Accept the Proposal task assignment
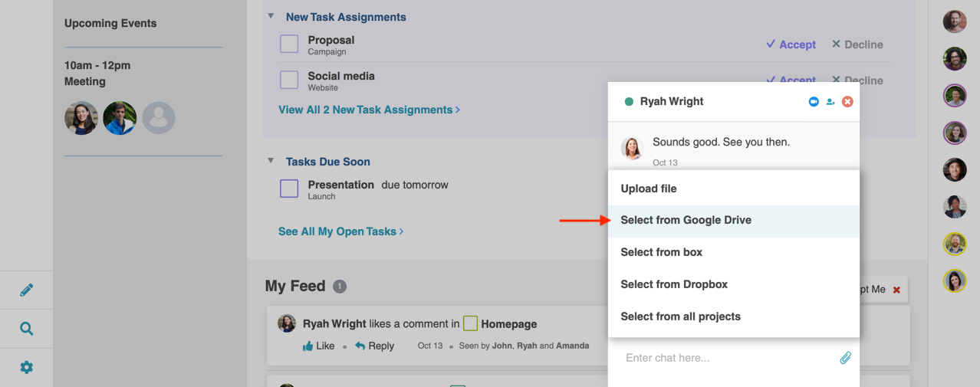Screen dimensions: 980x387 coord(791,44)
